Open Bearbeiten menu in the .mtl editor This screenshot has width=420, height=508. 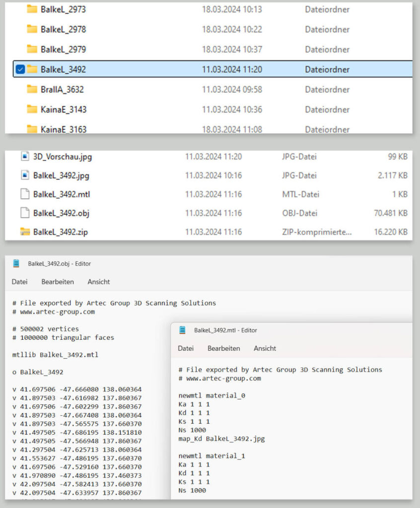tap(224, 349)
